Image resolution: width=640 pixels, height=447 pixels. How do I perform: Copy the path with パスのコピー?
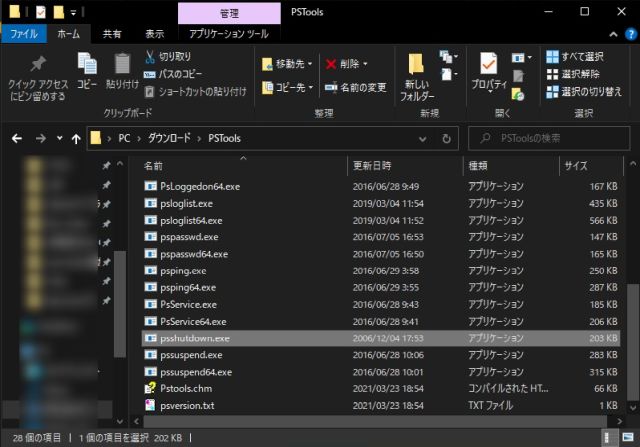coord(173,74)
